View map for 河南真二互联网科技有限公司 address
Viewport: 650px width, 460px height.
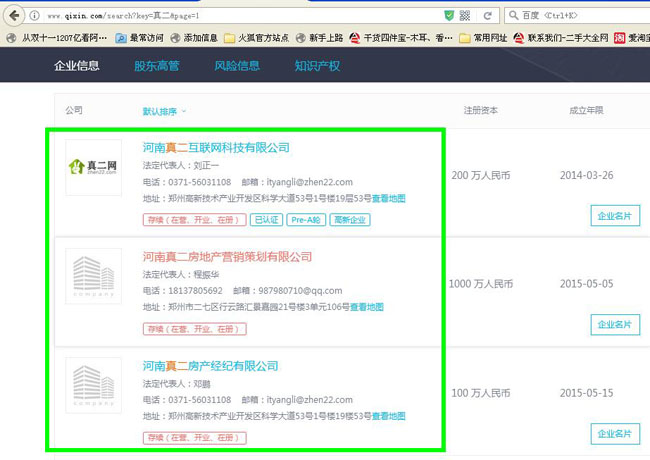(x=388, y=199)
